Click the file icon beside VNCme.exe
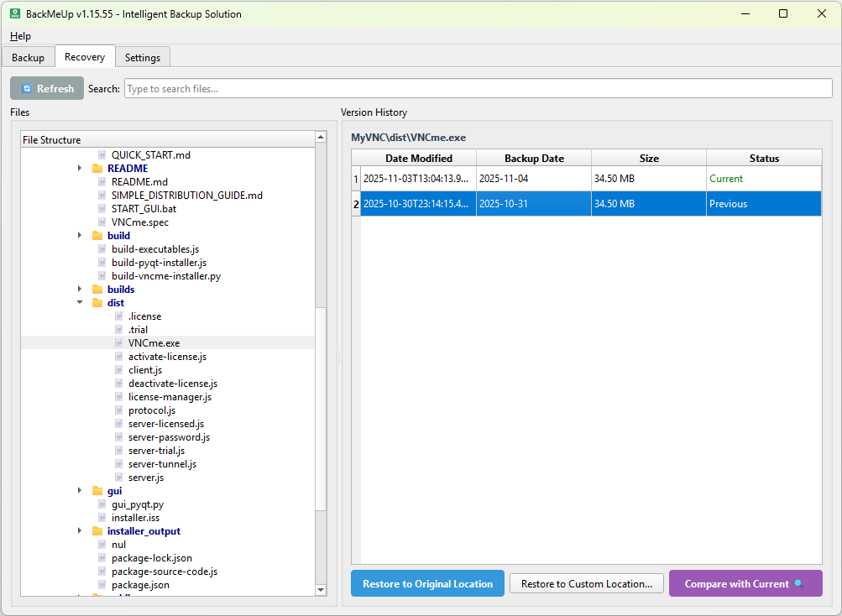The image size is (842, 616). point(118,342)
